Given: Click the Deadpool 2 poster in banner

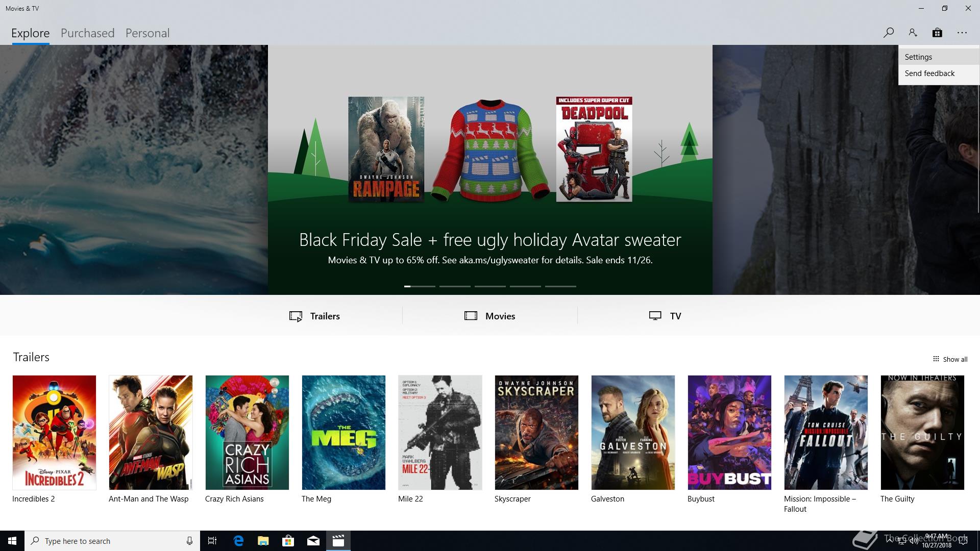Looking at the screenshot, I should 594,149.
